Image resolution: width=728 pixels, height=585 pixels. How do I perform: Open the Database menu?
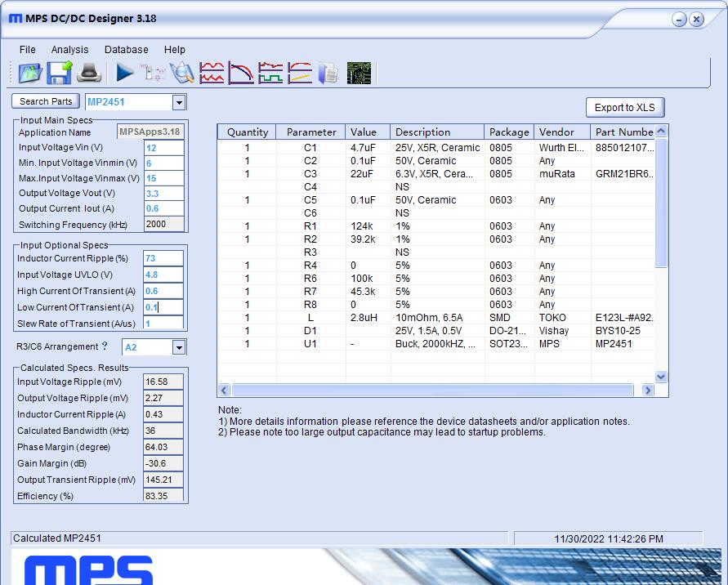click(126, 49)
